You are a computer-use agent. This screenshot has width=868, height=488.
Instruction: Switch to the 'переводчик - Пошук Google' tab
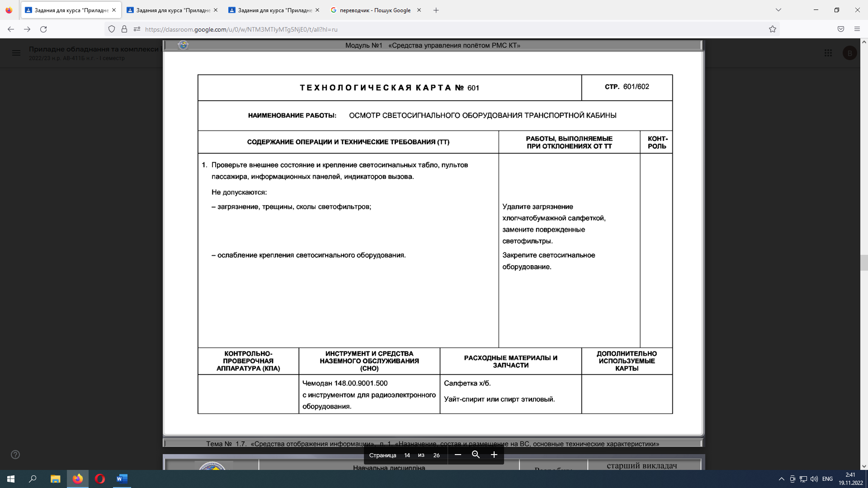(x=376, y=10)
